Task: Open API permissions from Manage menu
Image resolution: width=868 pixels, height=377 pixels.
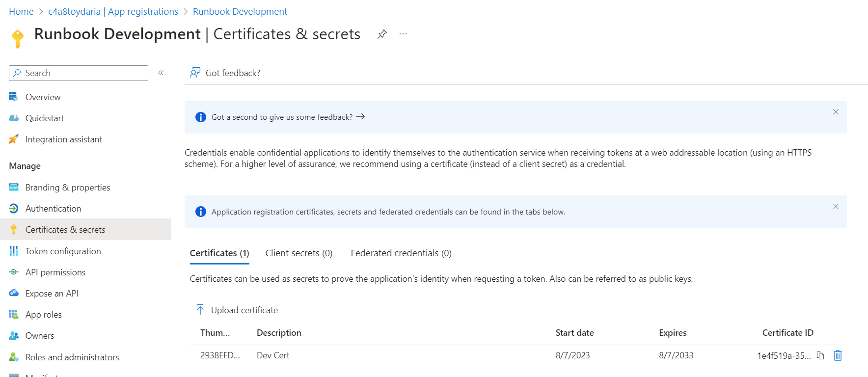Action: [55, 272]
